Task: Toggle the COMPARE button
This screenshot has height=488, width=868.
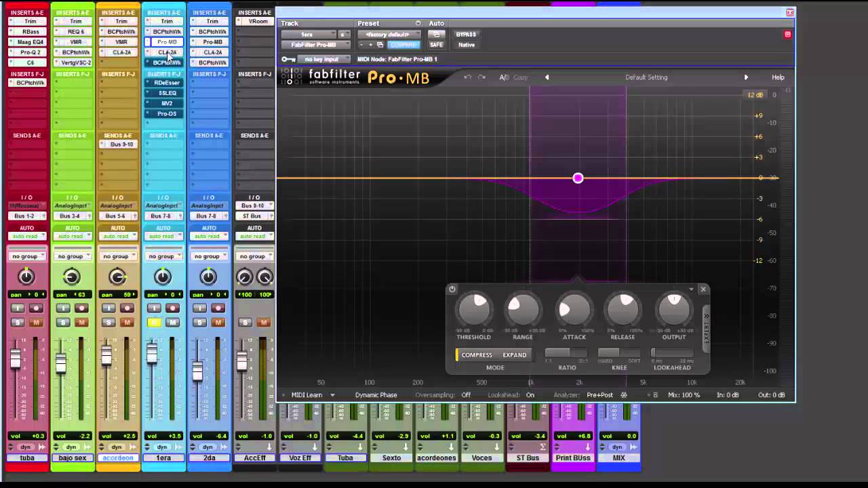Action: click(403, 45)
